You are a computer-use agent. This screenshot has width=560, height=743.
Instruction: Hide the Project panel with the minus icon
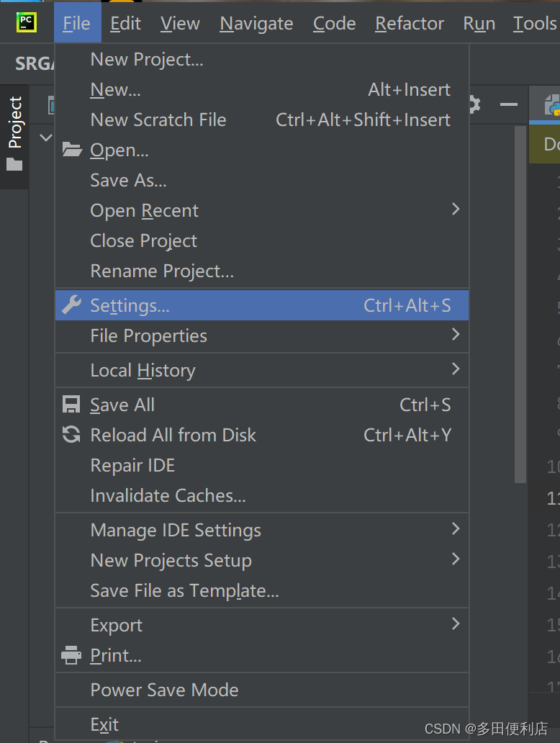(508, 104)
